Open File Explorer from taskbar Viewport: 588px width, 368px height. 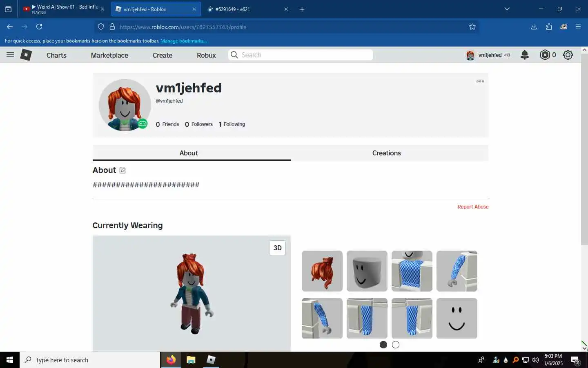191,360
